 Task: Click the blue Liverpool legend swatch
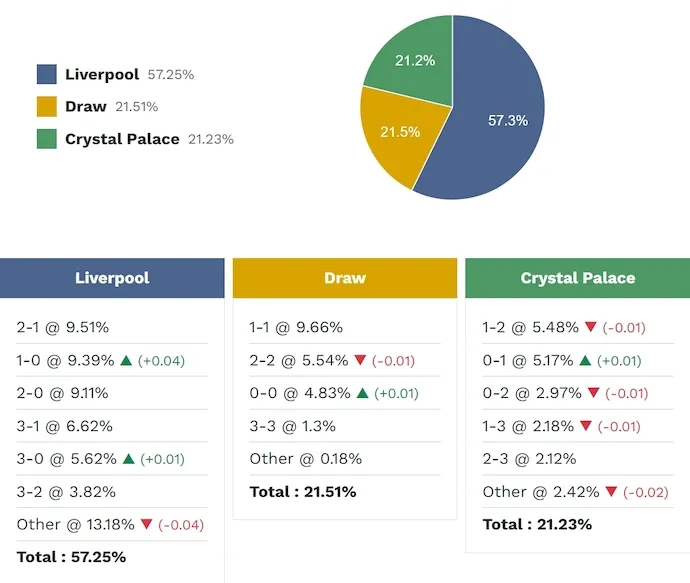click(x=46, y=74)
